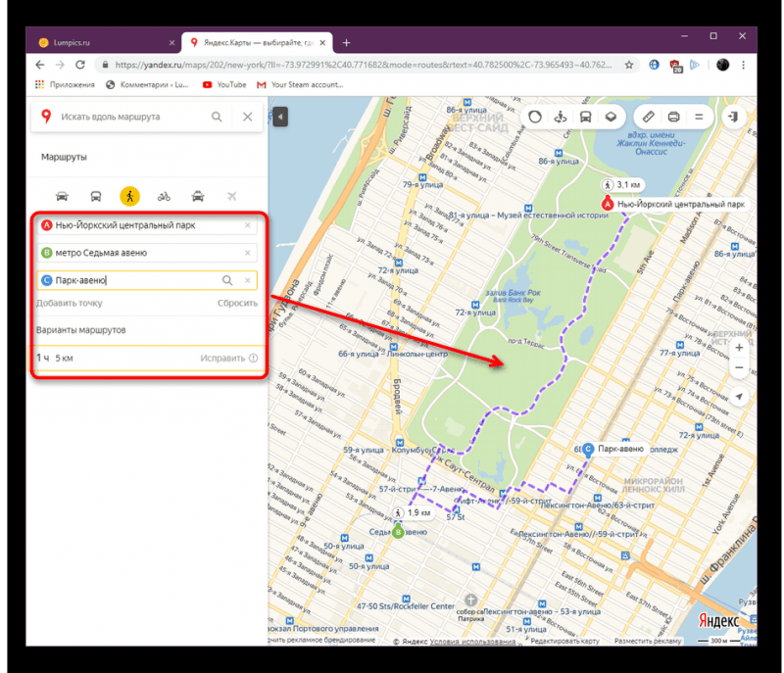Click Сбросить to reset route
Screen dimensions: 784x673
[237, 304]
